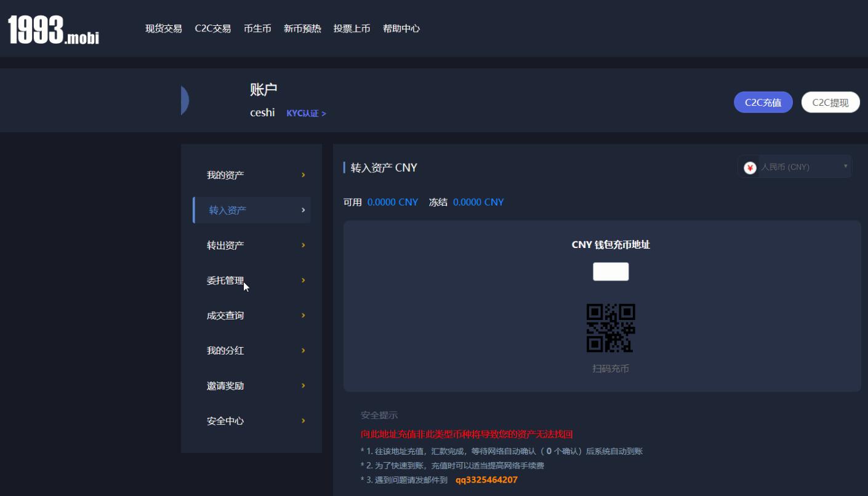Click the KYC认证 link
Image resolution: width=868 pixels, height=496 pixels.
coord(306,113)
